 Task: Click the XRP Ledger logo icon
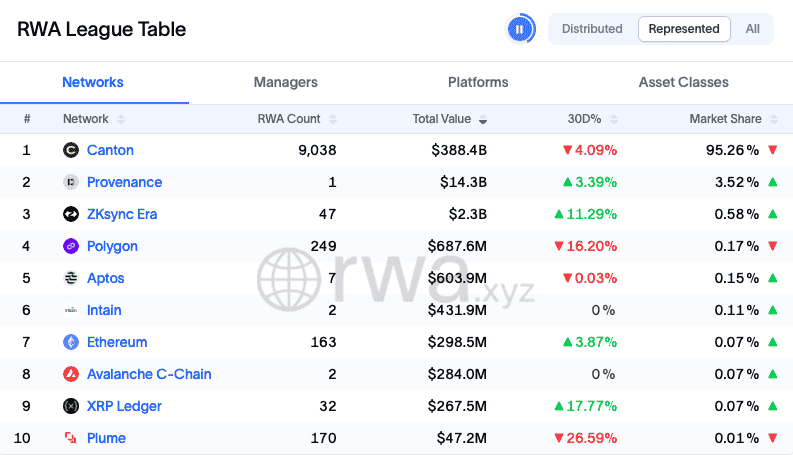[71, 406]
